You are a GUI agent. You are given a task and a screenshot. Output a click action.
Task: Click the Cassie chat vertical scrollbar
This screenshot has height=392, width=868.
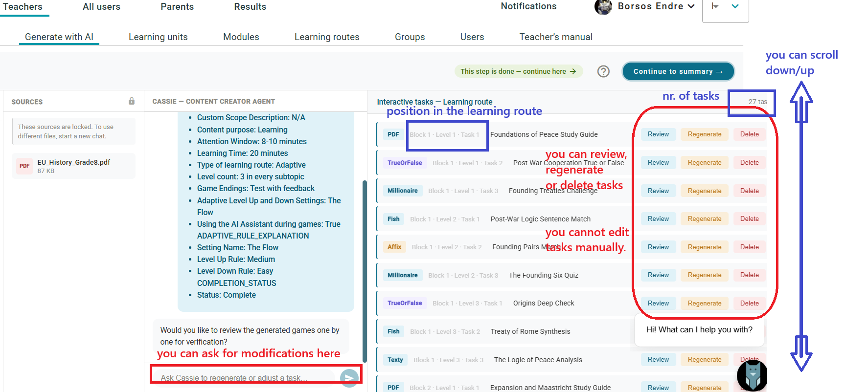click(365, 271)
